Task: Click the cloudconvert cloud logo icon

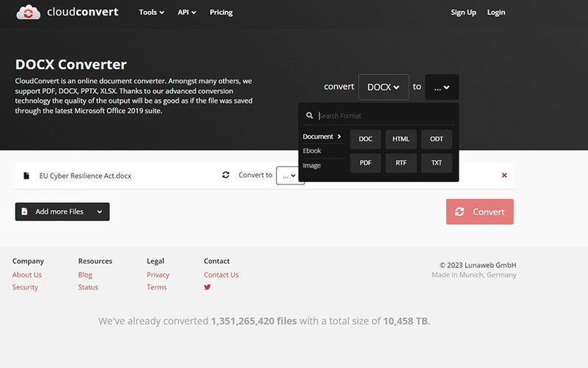Action: (x=28, y=12)
